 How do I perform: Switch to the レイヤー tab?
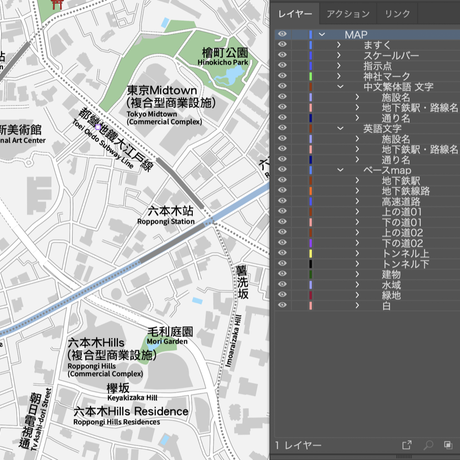[x=295, y=14]
